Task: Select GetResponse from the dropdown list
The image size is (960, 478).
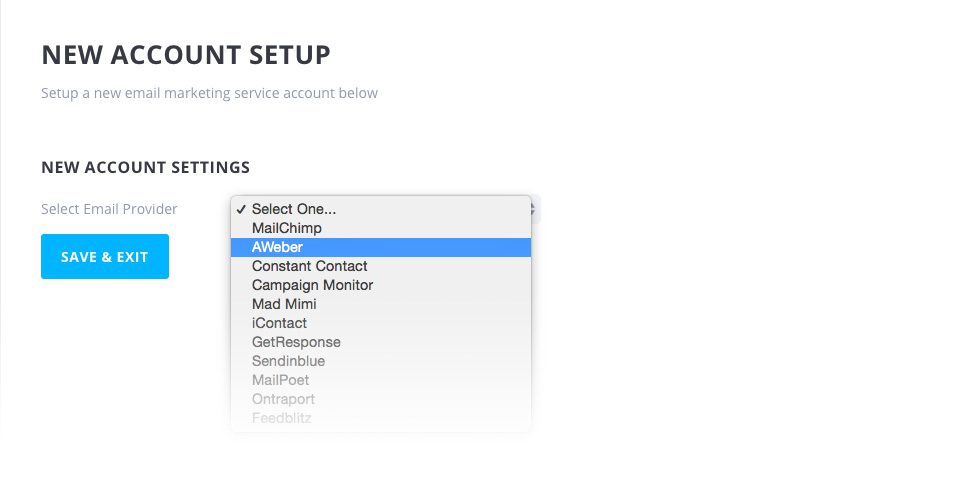Action: tap(296, 342)
